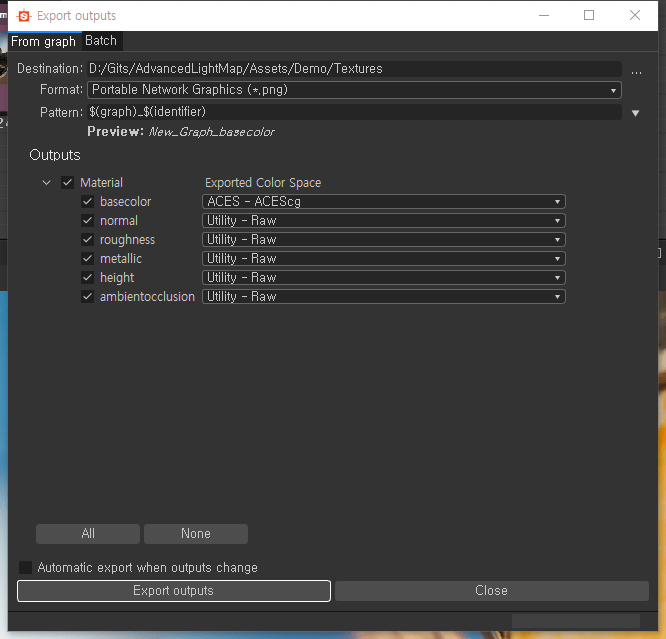Select the From graph tab
This screenshot has width=666, height=639.
tap(43, 42)
